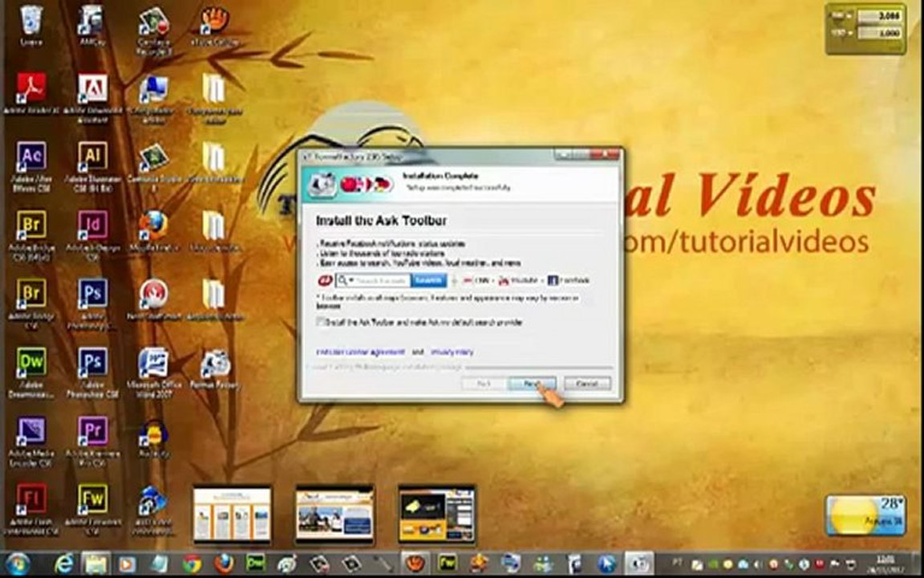924x578 pixels.
Task: Open Windows Media Player from taskbar
Action: coord(127,564)
